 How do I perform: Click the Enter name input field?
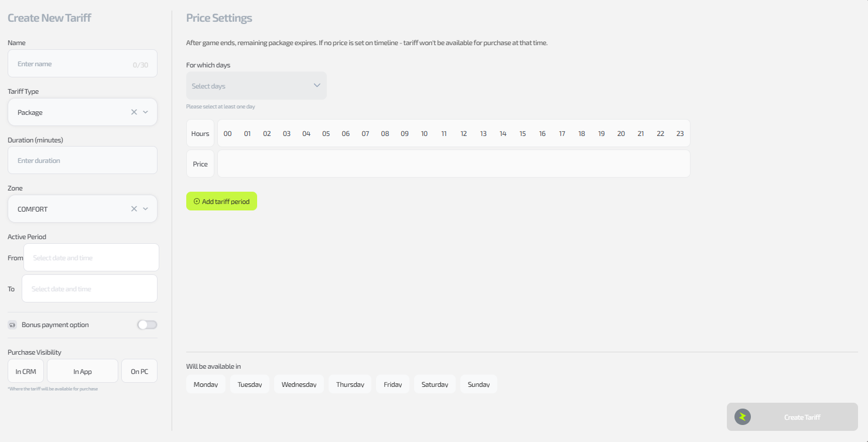[x=73, y=64]
